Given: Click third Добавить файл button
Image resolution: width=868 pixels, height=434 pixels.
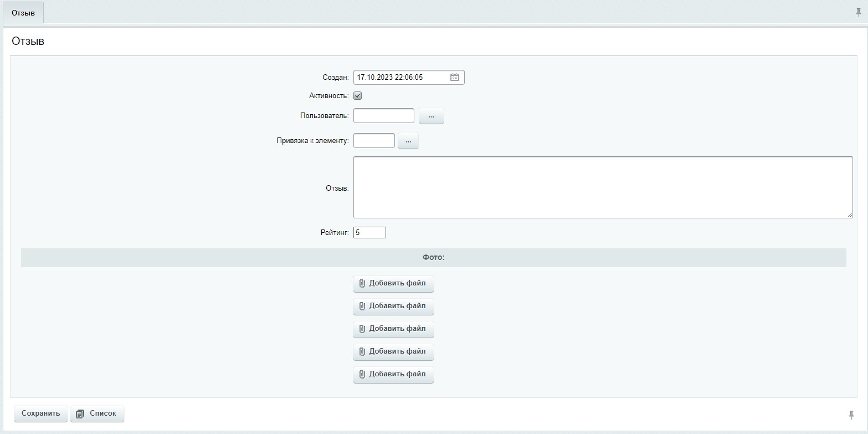Looking at the screenshot, I should pos(393,329).
